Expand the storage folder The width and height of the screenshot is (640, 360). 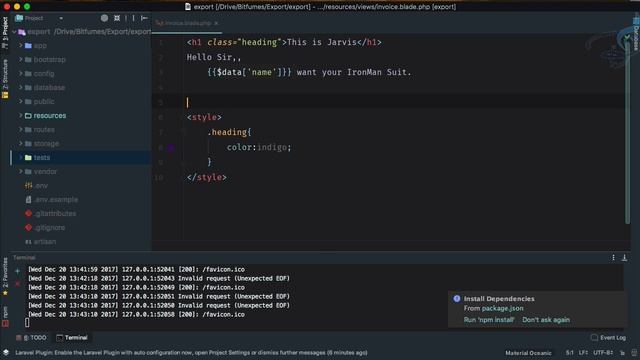pos(20,143)
